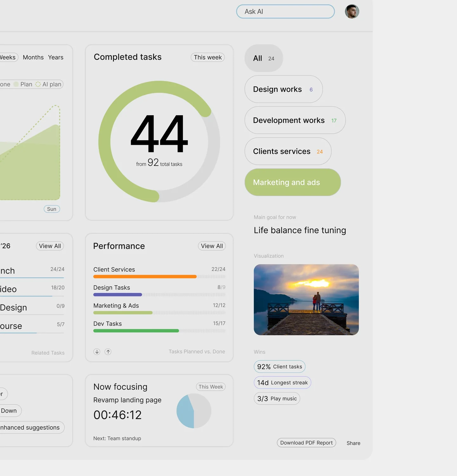The width and height of the screenshot is (457, 476).
Task: Download the PDF report
Action: (307, 443)
